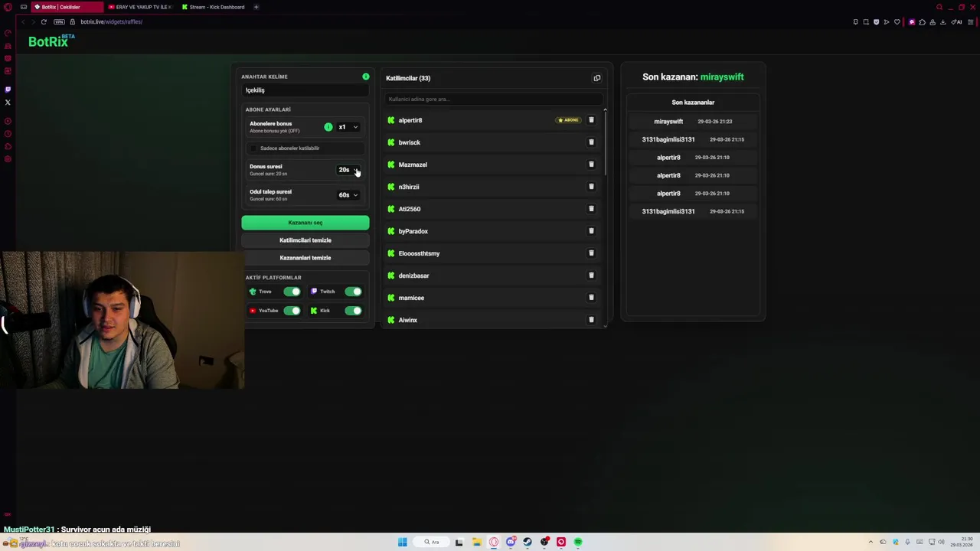980x551 pixels.
Task: Click the VPN badge in address bar
Action: click(x=59, y=21)
